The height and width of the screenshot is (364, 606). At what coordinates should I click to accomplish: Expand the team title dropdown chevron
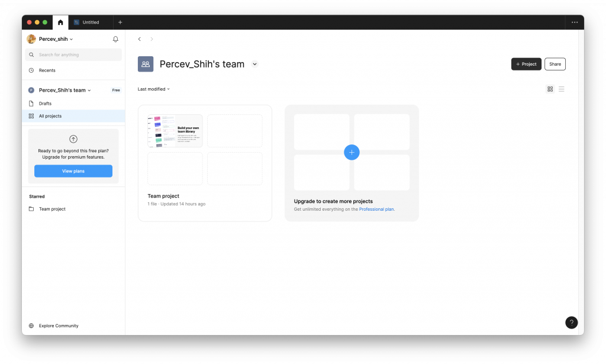click(254, 64)
